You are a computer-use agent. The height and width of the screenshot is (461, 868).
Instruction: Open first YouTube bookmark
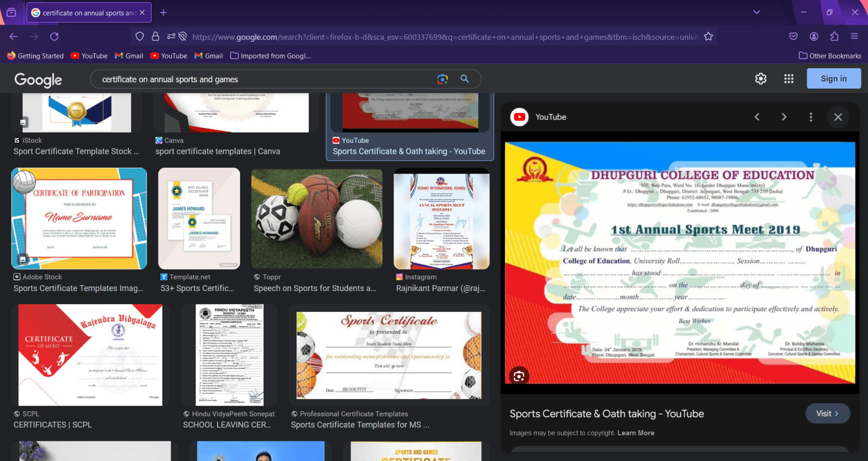point(89,56)
